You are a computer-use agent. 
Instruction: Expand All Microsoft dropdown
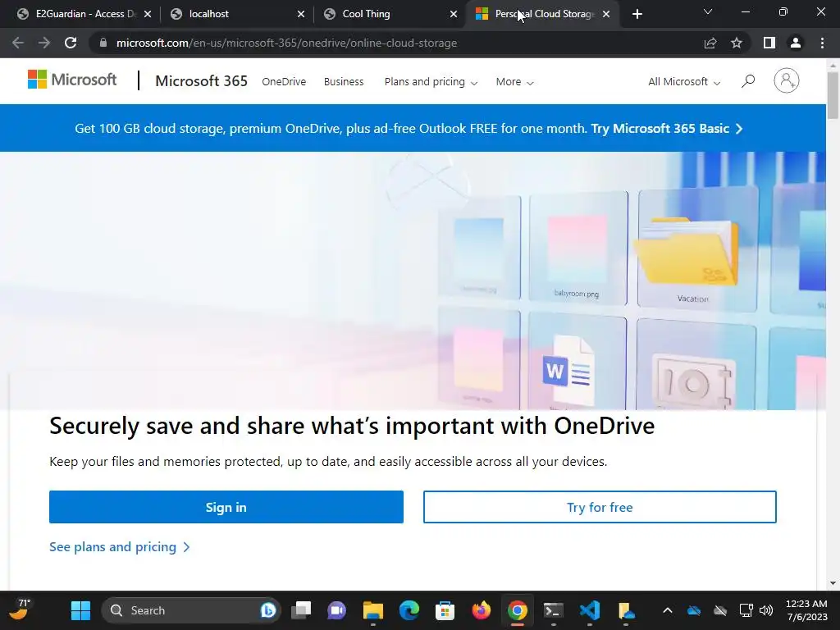tap(684, 82)
